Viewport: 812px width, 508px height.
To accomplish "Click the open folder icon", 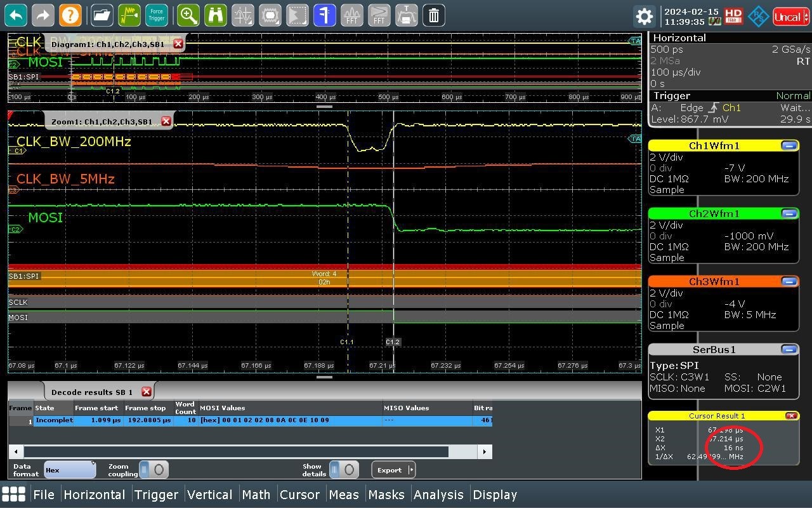I will click(101, 15).
